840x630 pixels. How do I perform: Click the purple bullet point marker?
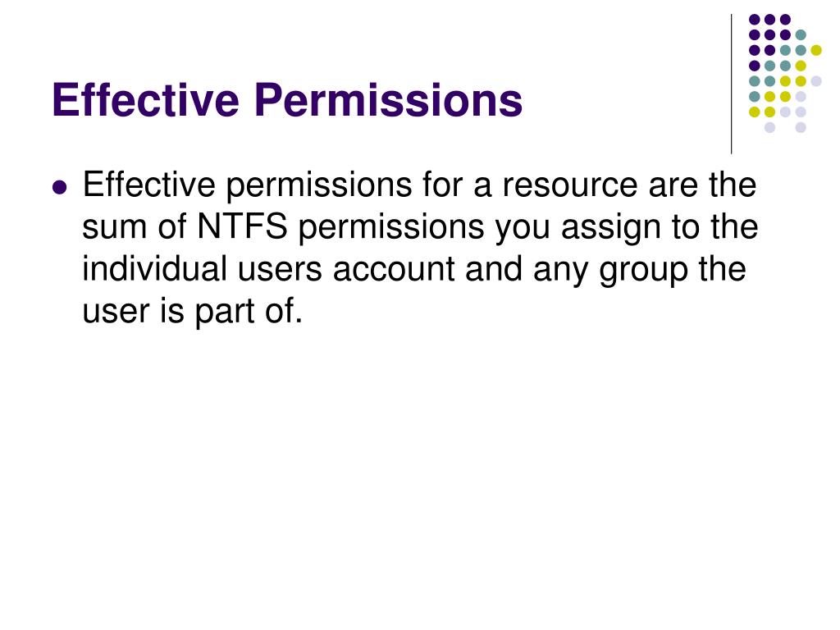point(60,188)
